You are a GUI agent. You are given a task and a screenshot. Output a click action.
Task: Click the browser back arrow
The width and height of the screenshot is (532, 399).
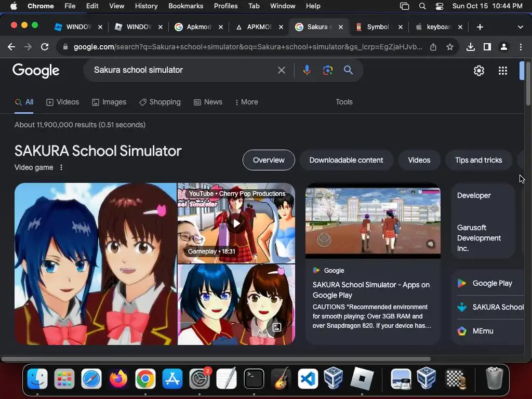click(11, 47)
